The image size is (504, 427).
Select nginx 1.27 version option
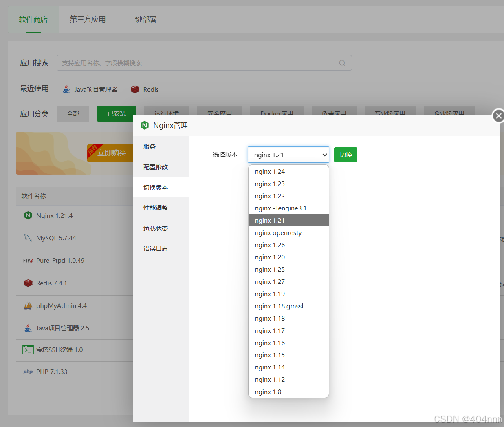point(288,281)
